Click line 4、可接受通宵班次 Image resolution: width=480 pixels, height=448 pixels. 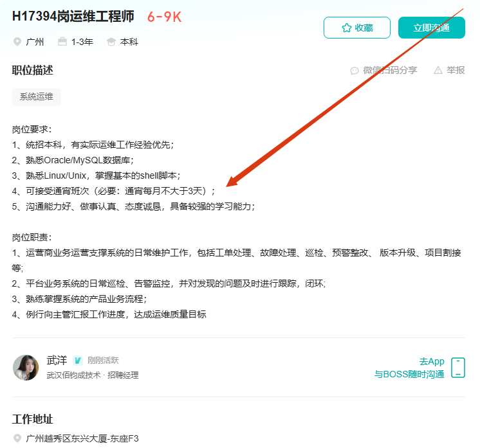point(114,191)
